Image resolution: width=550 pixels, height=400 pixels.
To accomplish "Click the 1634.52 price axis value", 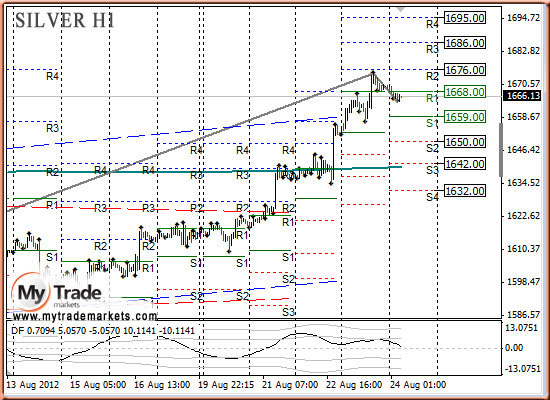I will [524, 183].
